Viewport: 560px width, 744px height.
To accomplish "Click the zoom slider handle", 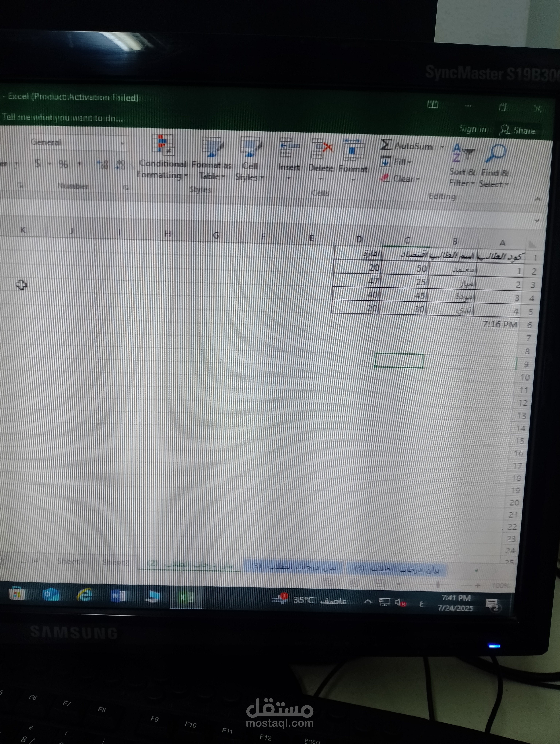I will 438,585.
